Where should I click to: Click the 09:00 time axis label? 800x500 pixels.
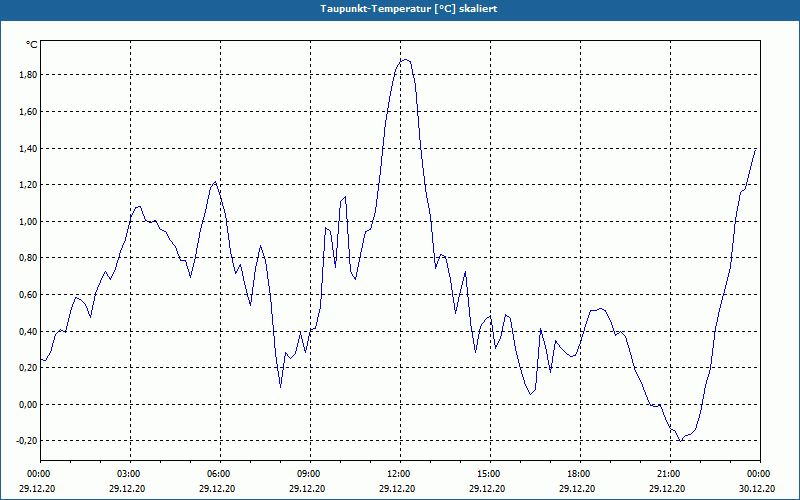click(310, 474)
